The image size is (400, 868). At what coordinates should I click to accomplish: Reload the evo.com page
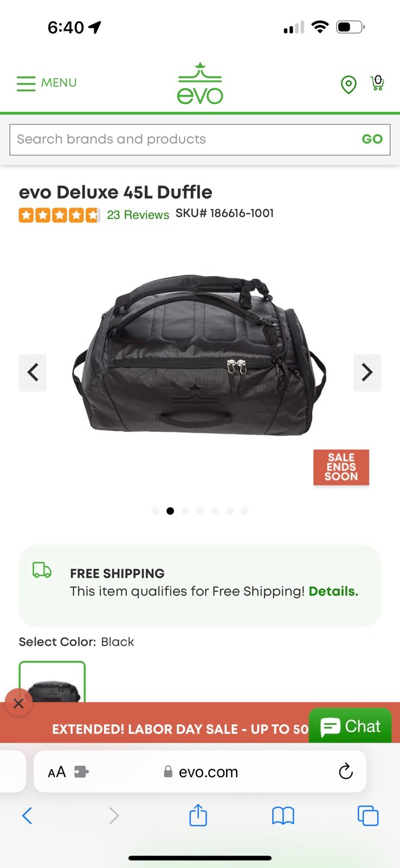(x=346, y=771)
